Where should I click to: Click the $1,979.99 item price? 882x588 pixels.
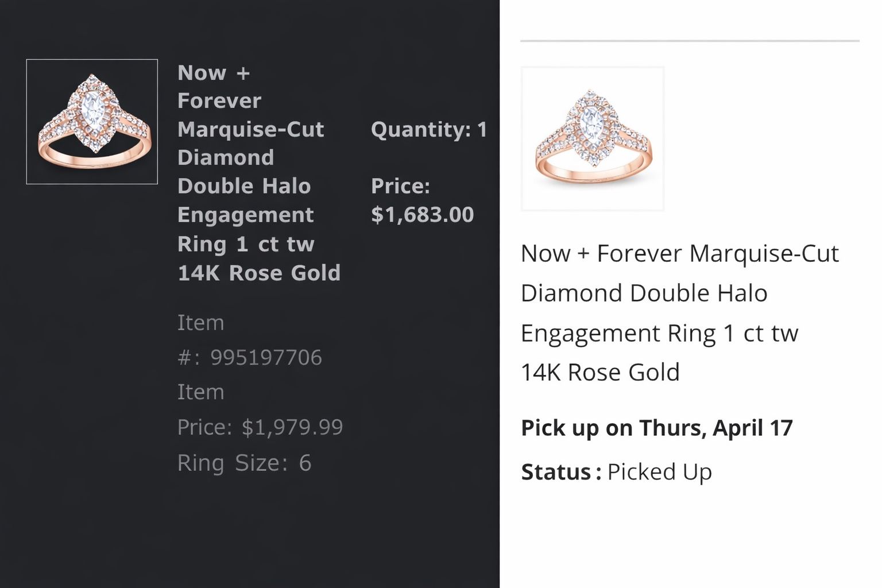coord(292,427)
